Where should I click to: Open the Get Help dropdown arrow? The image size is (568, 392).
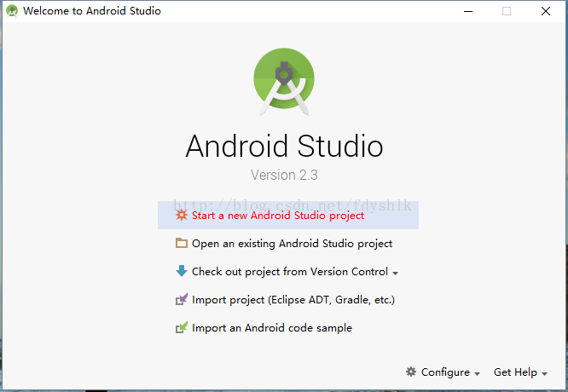coord(544,374)
